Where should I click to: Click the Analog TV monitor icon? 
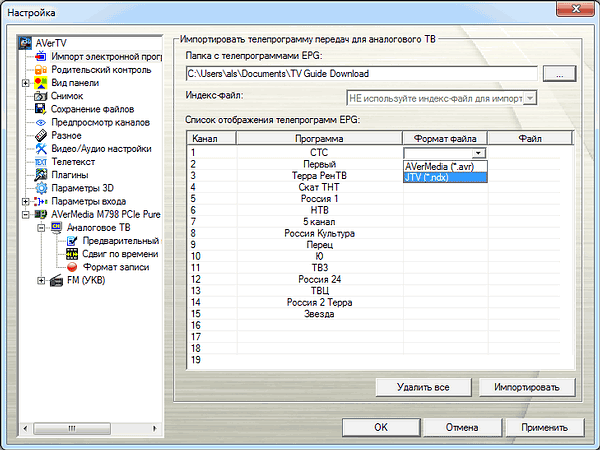coord(56,227)
